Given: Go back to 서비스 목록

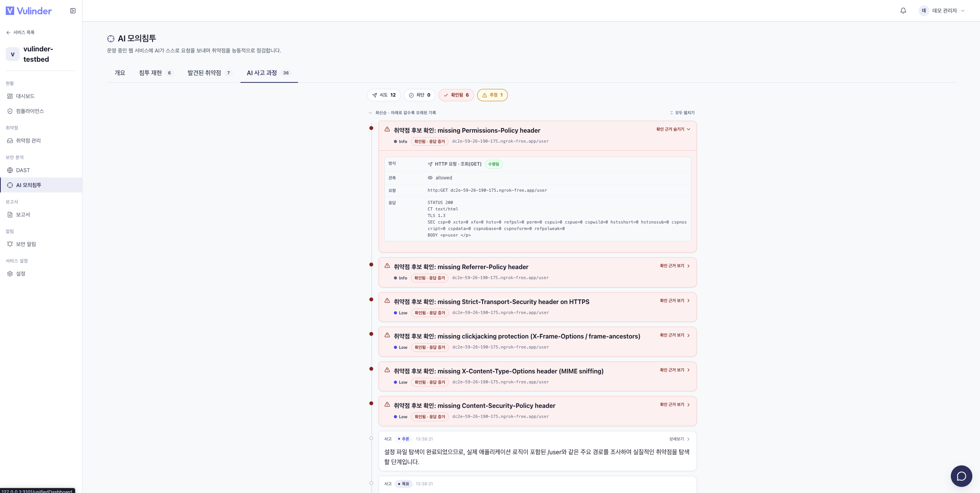Looking at the screenshot, I should point(20,33).
